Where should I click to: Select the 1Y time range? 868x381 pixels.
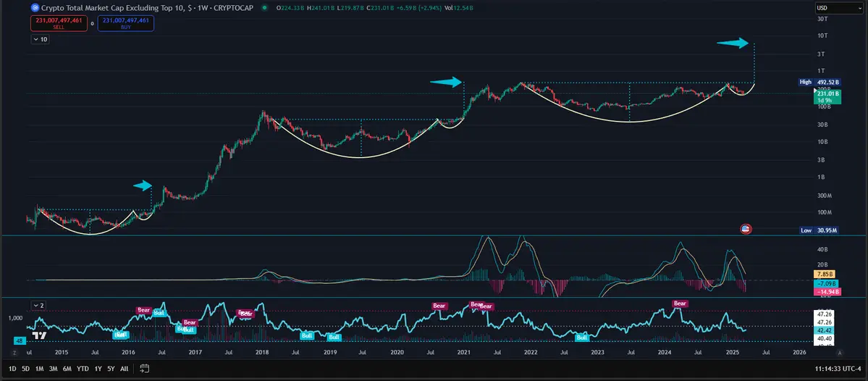click(98, 368)
